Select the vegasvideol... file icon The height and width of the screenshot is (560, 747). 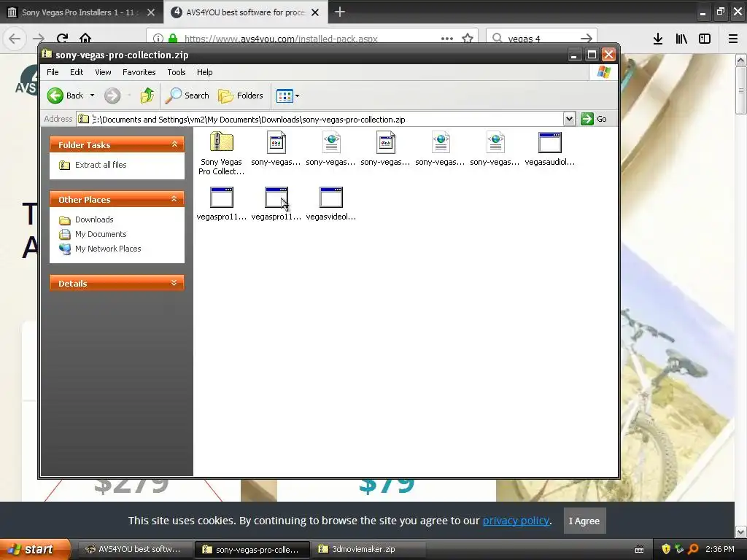[331, 197]
